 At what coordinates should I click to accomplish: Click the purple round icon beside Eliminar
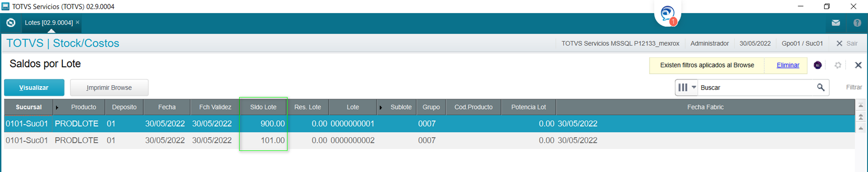click(817, 65)
